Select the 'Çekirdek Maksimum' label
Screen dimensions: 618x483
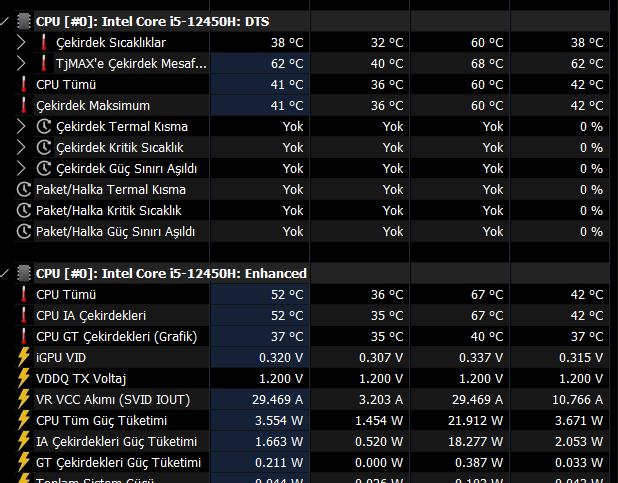pyautogui.click(x=93, y=106)
